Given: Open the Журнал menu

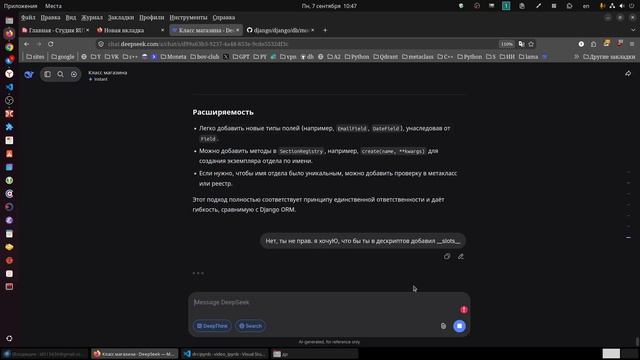Looking at the screenshot, I should 92,18.
